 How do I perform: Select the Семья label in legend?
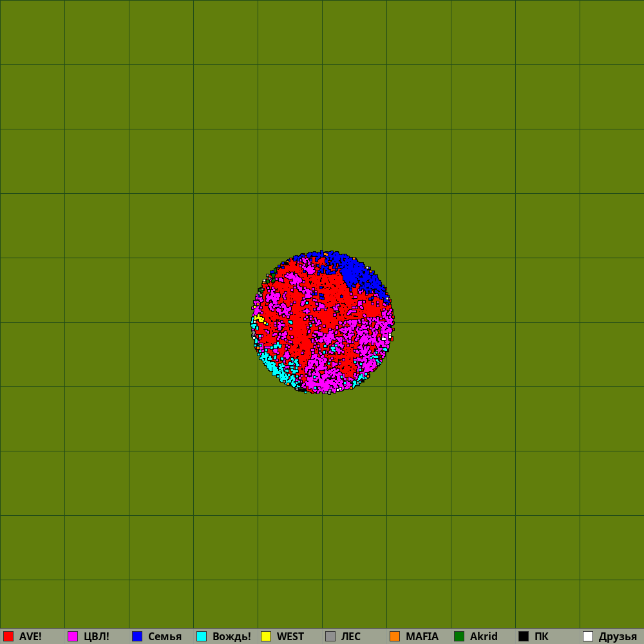point(165,637)
